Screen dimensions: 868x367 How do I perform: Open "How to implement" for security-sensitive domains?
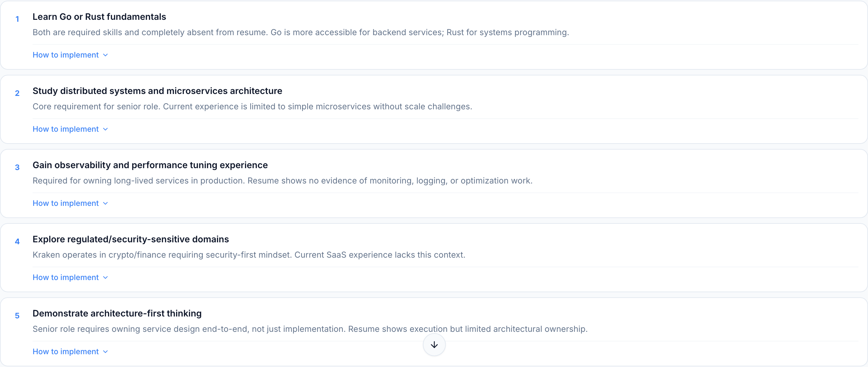66,277
